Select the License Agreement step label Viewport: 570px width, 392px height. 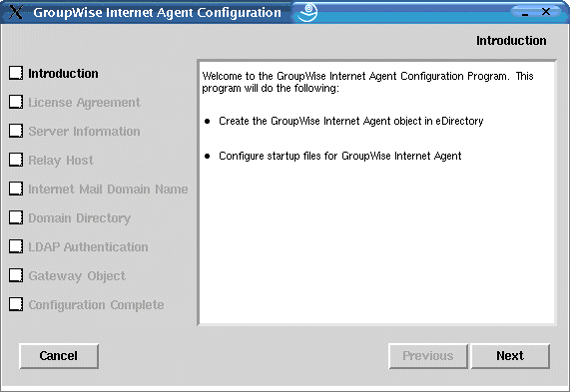(84, 103)
